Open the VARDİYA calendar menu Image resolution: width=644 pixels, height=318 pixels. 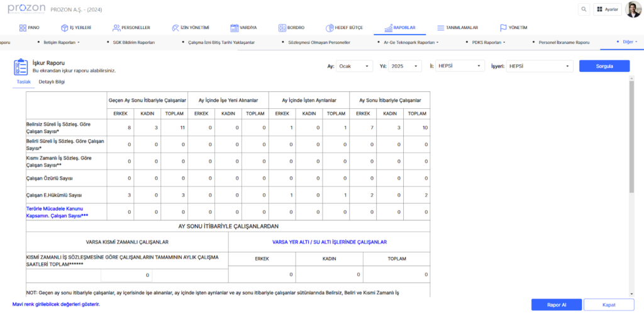243,28
